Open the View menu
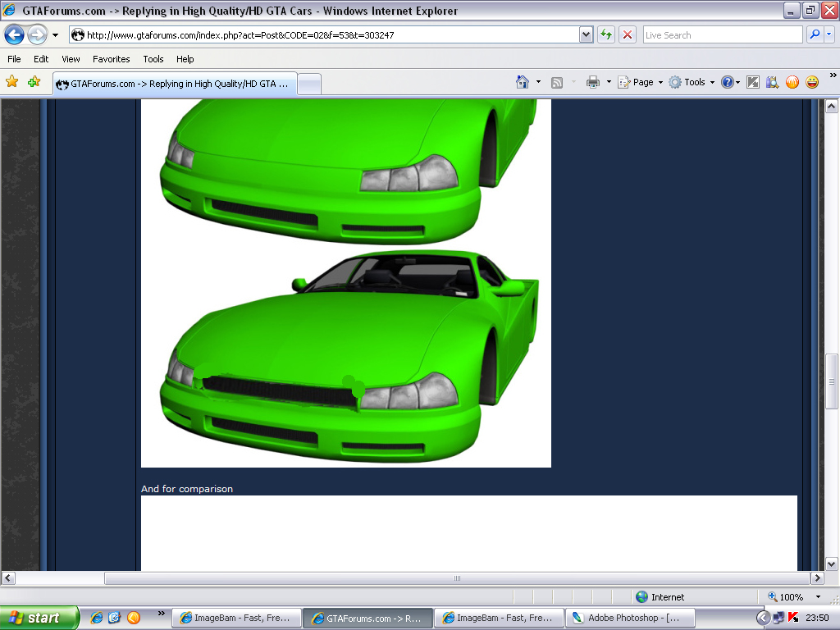The image size is (840, 630). (x=71, y=59)
